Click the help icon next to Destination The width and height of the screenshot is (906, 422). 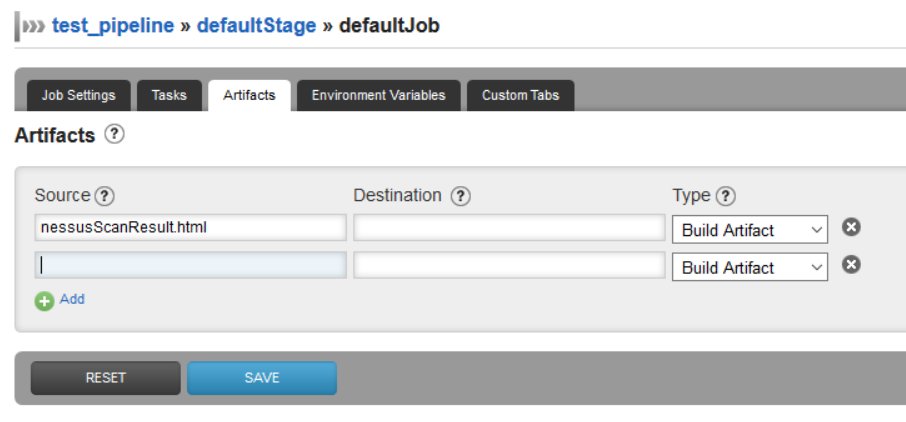pyautogui.click(x=460, y=196)
